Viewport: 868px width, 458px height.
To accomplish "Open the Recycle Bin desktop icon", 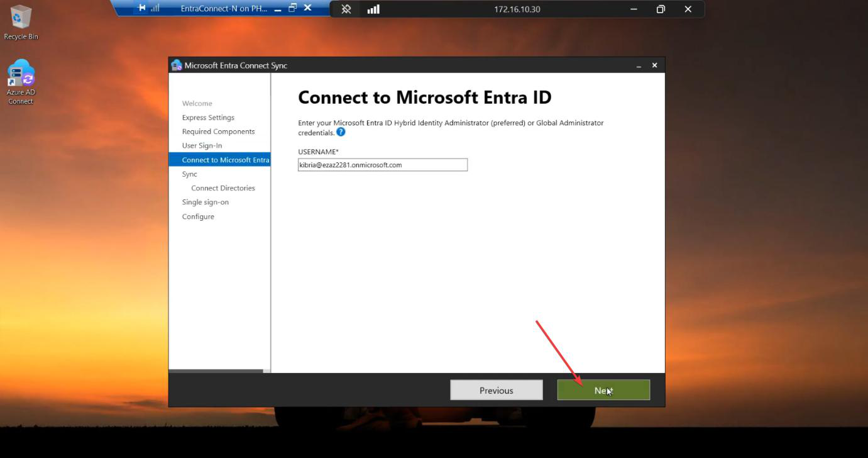I will (21, 23).
